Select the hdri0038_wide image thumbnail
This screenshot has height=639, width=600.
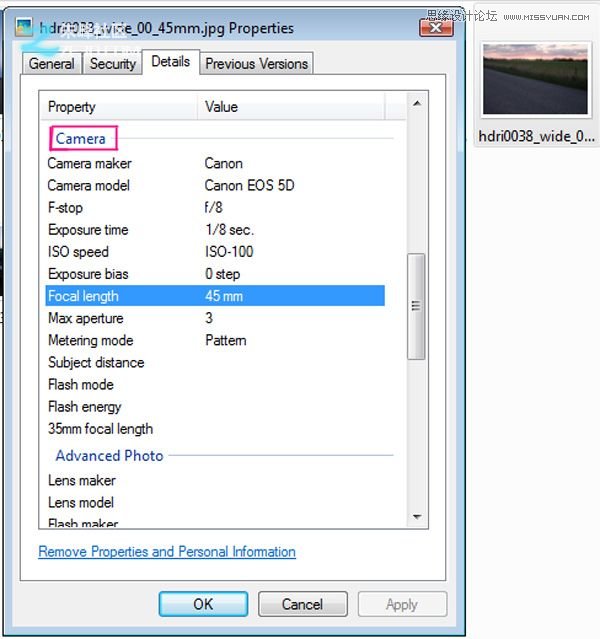pyautogui.click(x=535, y=80)
